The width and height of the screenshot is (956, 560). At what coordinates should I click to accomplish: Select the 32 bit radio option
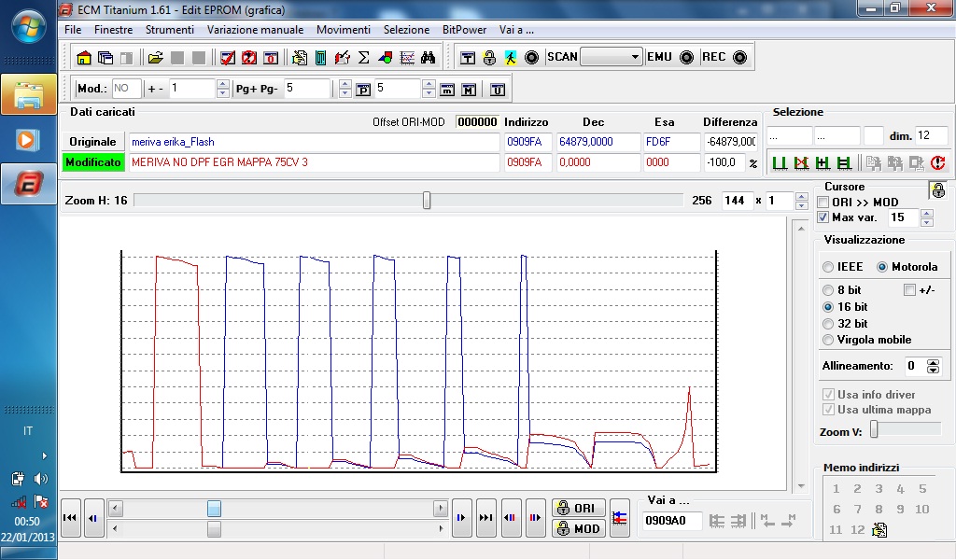coord(828,324)
